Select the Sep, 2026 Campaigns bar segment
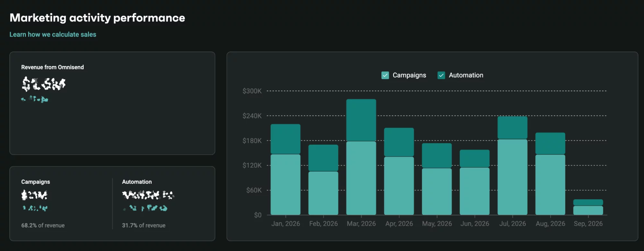Viewport: 644px width, 251px height. pyautogui.click(x=588, y=210)
